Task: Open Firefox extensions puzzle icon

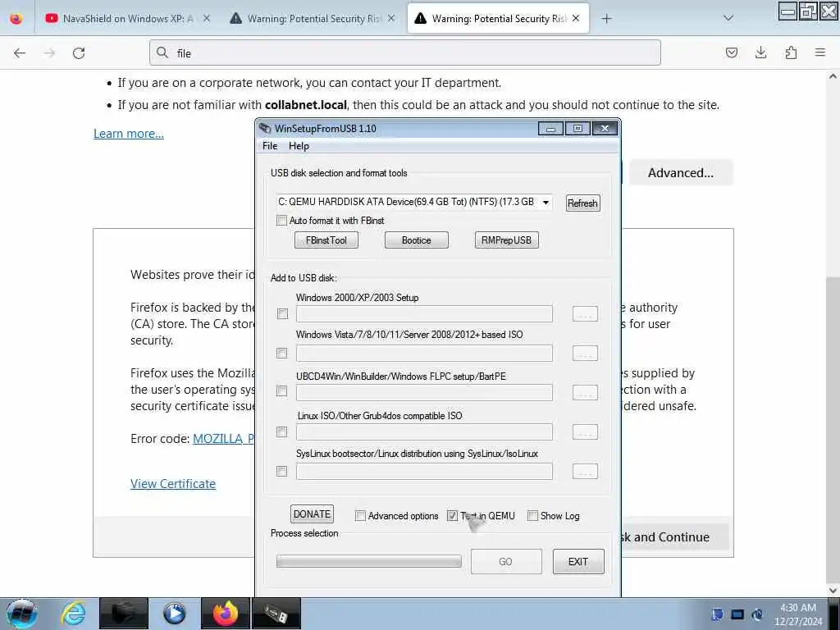Action: (791, 52)
